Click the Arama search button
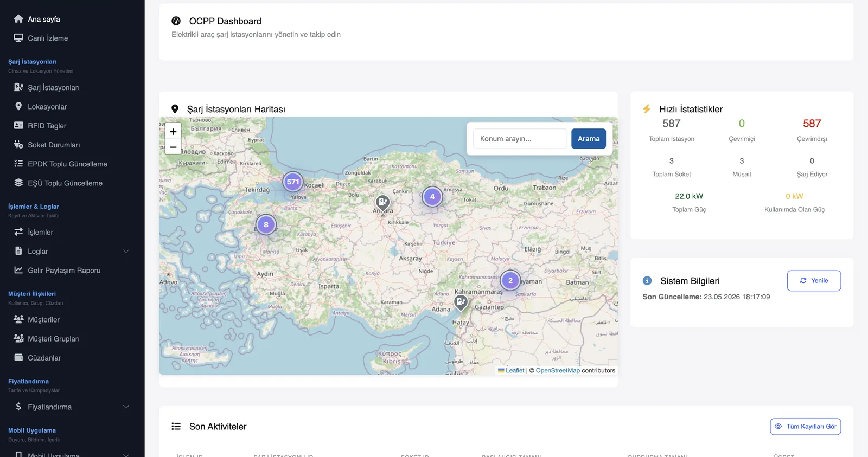868x457 pixels. [589, 139]
